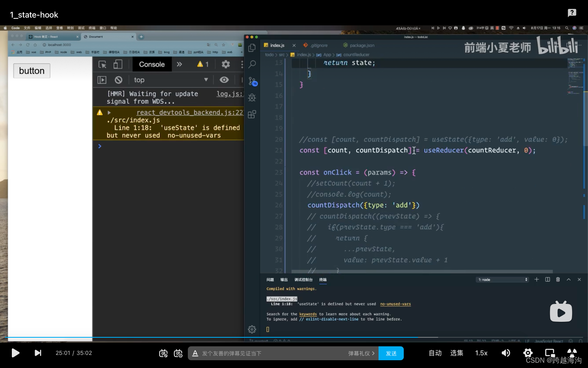Switch to the package.json editor tab
Screen dimensions: 588x368
click(x=359, y=45)
